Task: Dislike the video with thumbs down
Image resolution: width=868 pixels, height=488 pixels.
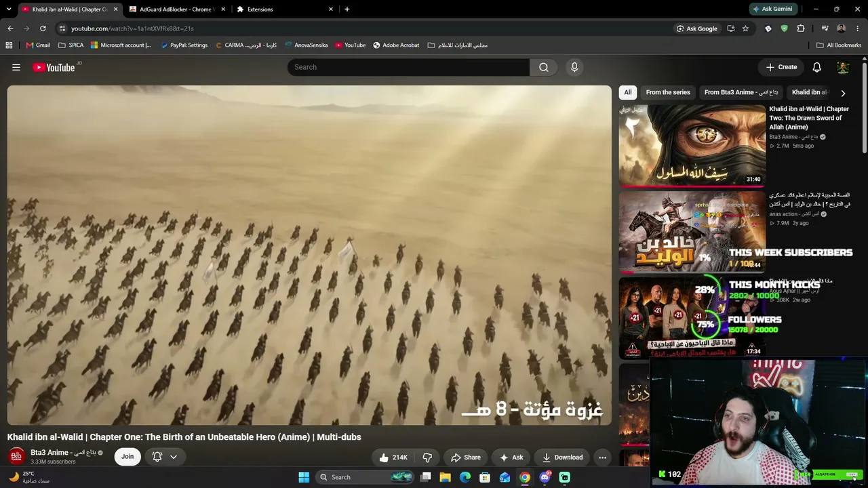Action: pos(427,457)
